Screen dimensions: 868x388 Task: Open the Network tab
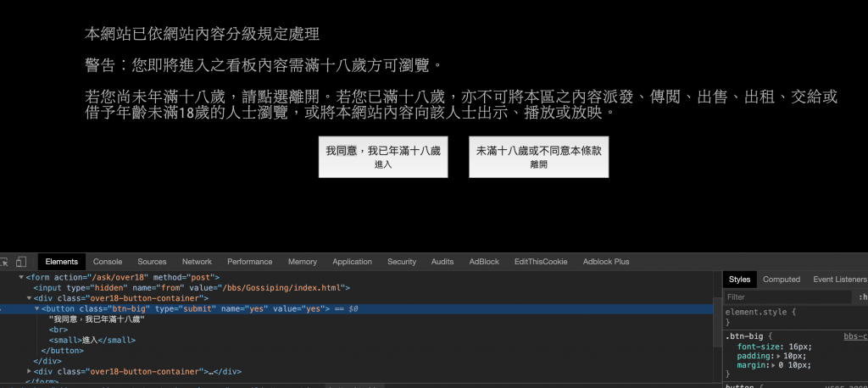197,262
